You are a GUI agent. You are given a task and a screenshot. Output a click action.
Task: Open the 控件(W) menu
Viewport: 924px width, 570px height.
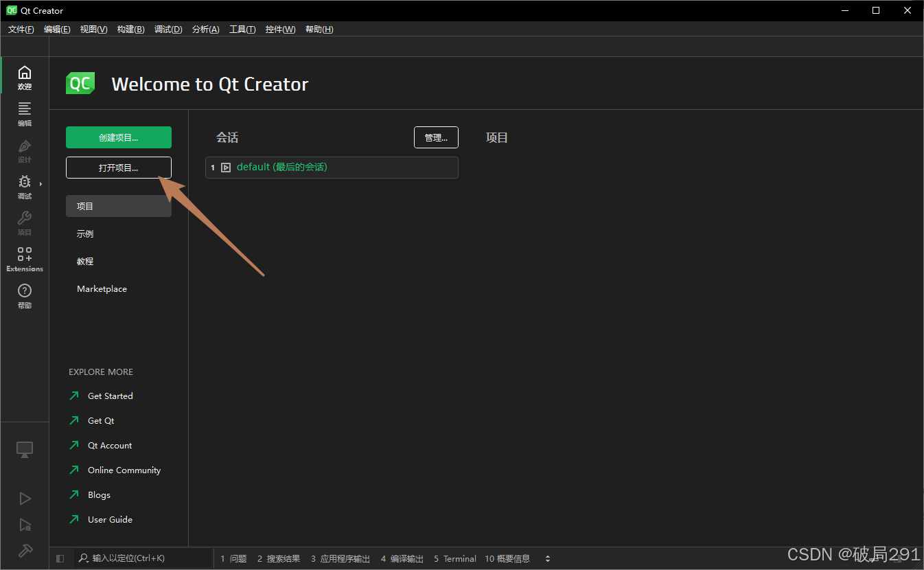click(x=280, y=30)
